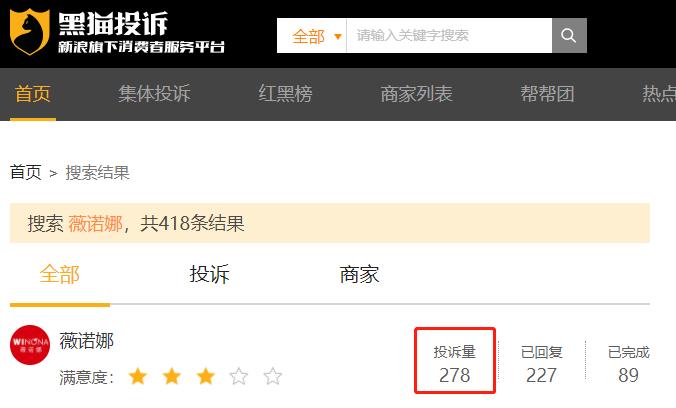This screenshot has width=676, height=408.
Task: Click the 首页 breadcrumb link
Action: (x=25, y=173)
